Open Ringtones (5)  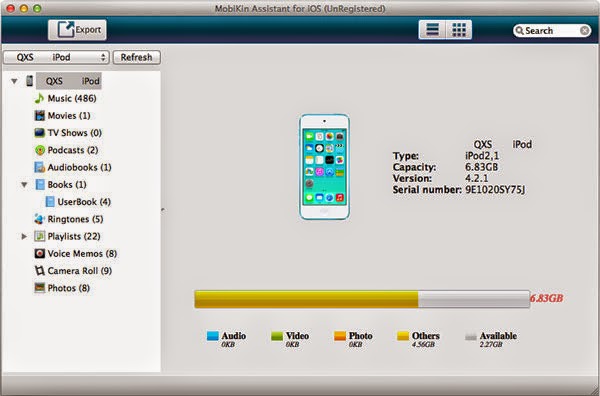click(x=75, y=219)
